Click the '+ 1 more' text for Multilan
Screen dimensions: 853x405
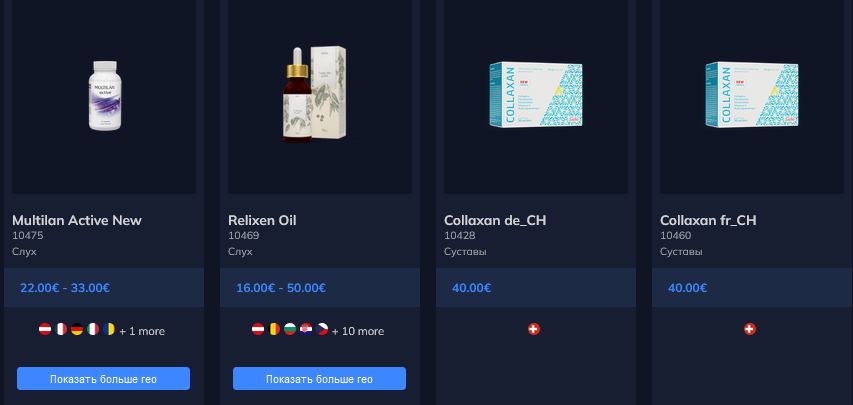click(x=142, y=331)
